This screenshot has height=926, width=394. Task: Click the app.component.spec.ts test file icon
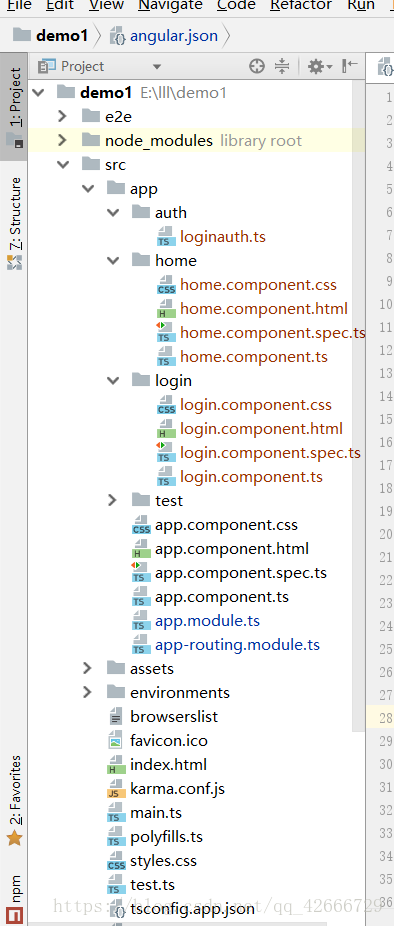tap(141, 572)
